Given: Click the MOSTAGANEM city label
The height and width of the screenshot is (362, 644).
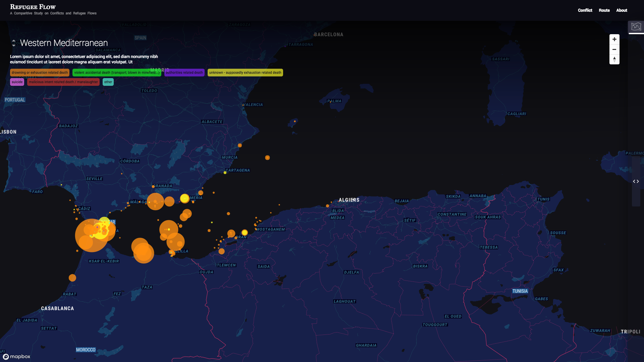Looking at the screenshot, I should [x=270, y=230].
